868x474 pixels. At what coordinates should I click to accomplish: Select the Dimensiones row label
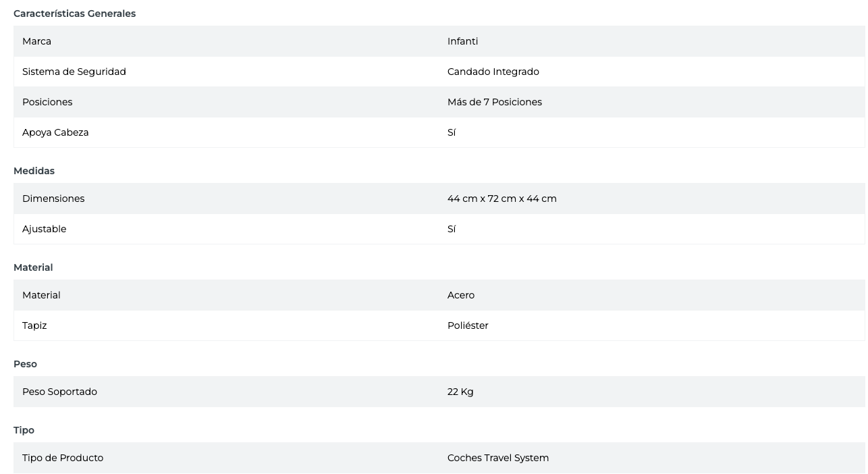point(53,199)
